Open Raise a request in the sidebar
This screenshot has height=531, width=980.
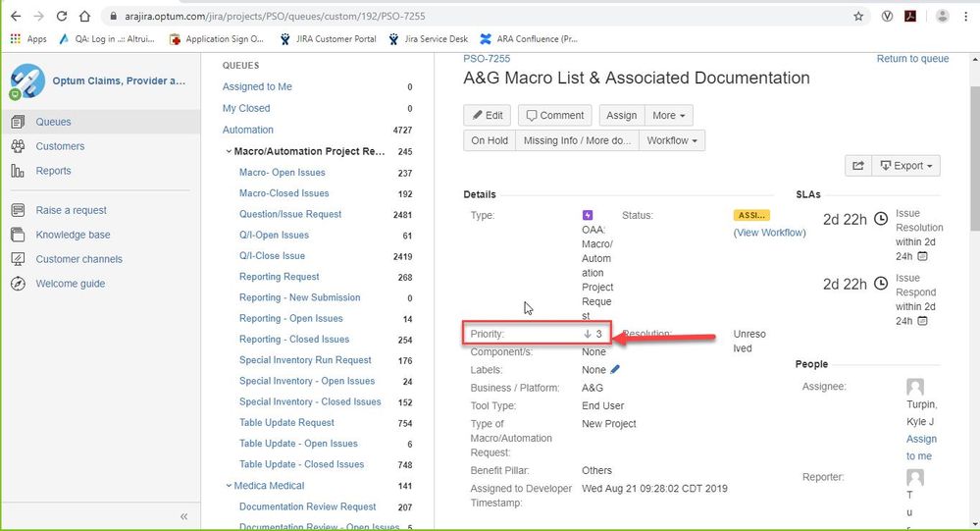72,210
